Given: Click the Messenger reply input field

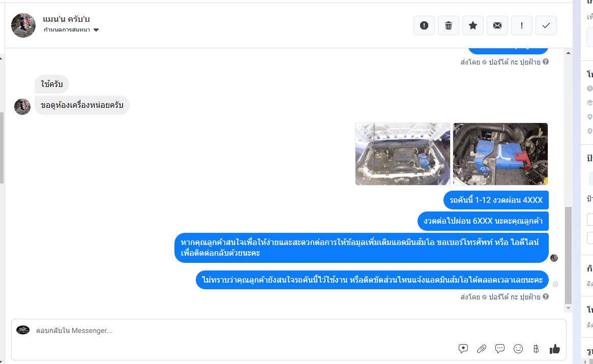Looking at the screenshot, I should [242, 330].
